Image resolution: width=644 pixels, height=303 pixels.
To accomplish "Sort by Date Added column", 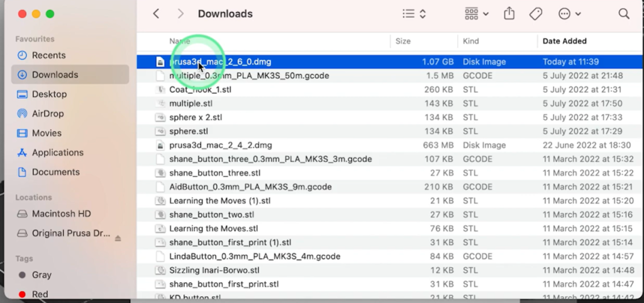I will (x=564, y=41).
